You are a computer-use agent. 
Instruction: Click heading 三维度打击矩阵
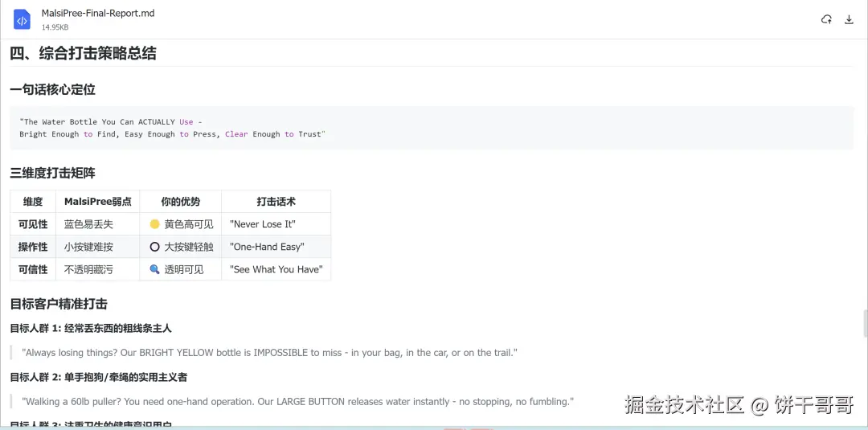[x=52, y=173]
